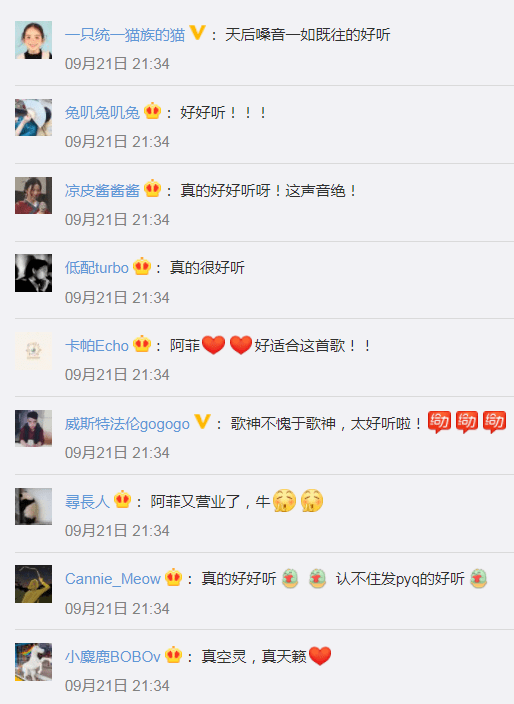This screenshot has height=704, width=514.
Task: Click the crown badge next to 小麋鹿BOBOv
Action: point(173,656)
